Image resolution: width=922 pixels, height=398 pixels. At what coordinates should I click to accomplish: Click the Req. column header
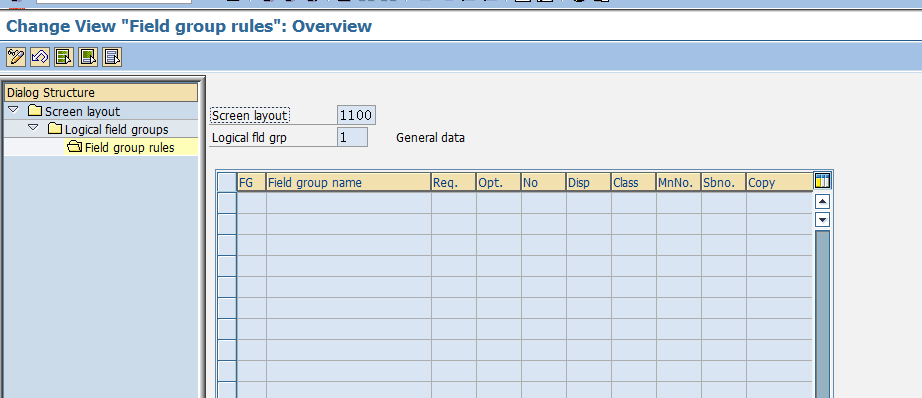click(453, 182)
